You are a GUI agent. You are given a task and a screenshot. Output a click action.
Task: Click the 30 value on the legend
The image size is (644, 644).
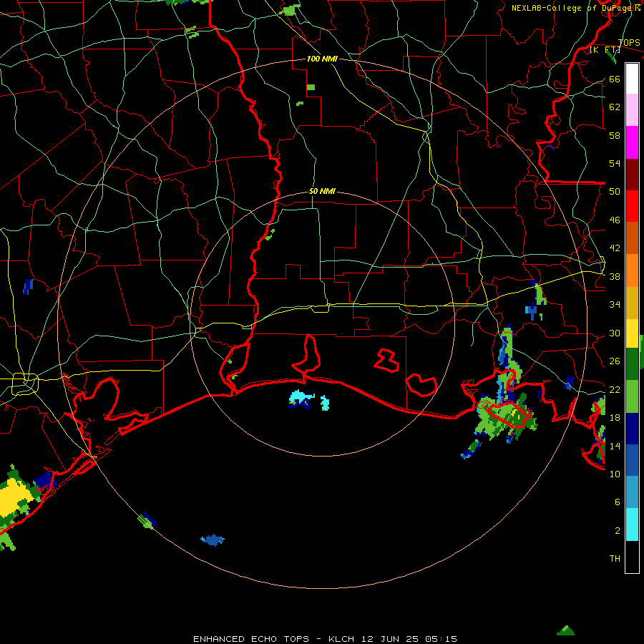click(615, 333)
